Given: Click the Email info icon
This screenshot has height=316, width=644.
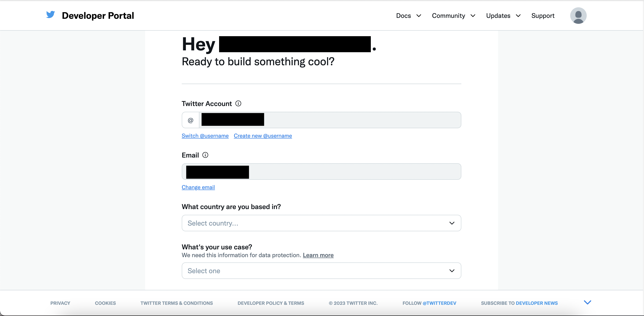Looking at the screenshot, I should point(205,155).
